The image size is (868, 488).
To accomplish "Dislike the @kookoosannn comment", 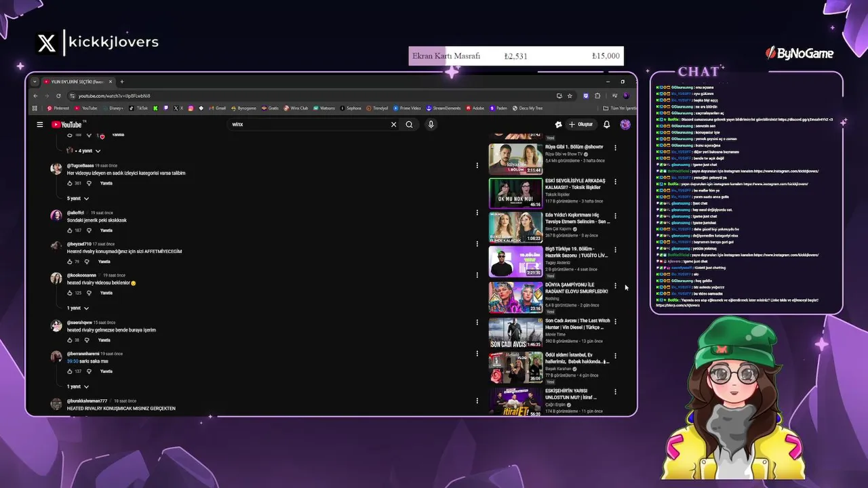I will [87, 293].
